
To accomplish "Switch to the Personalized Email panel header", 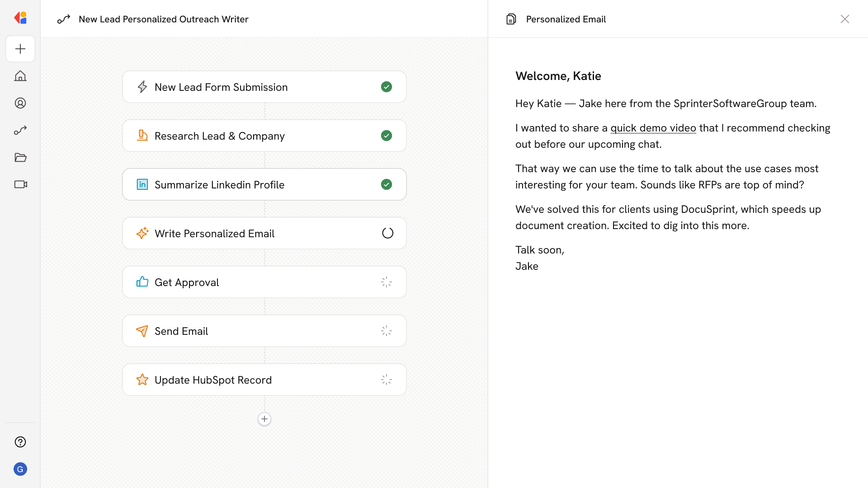I will click(566, 19).
